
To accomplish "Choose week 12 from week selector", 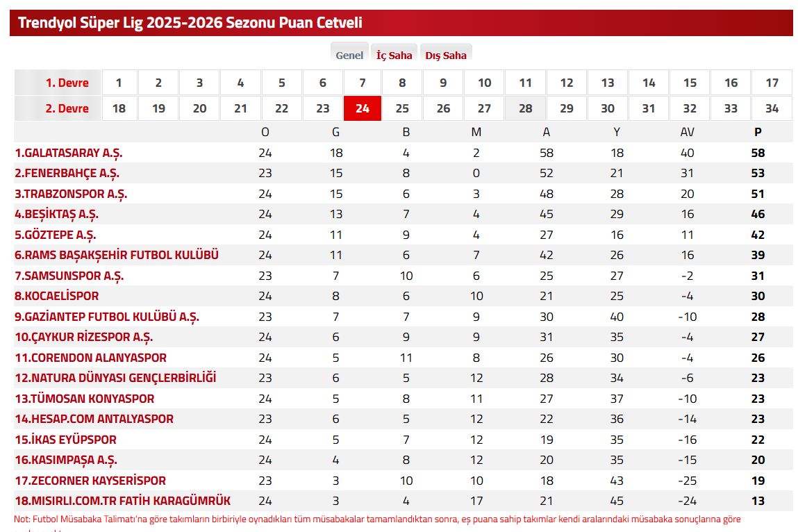I will (x=567, y=83).
